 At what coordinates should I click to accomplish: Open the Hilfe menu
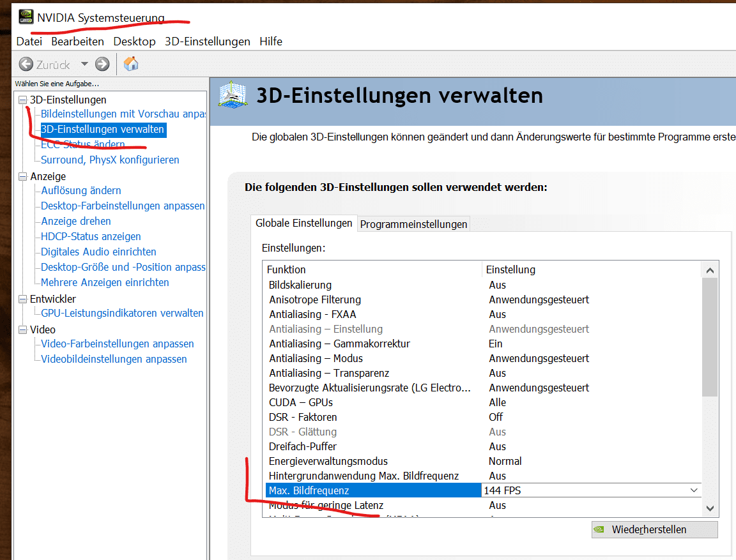coord(271,42)
